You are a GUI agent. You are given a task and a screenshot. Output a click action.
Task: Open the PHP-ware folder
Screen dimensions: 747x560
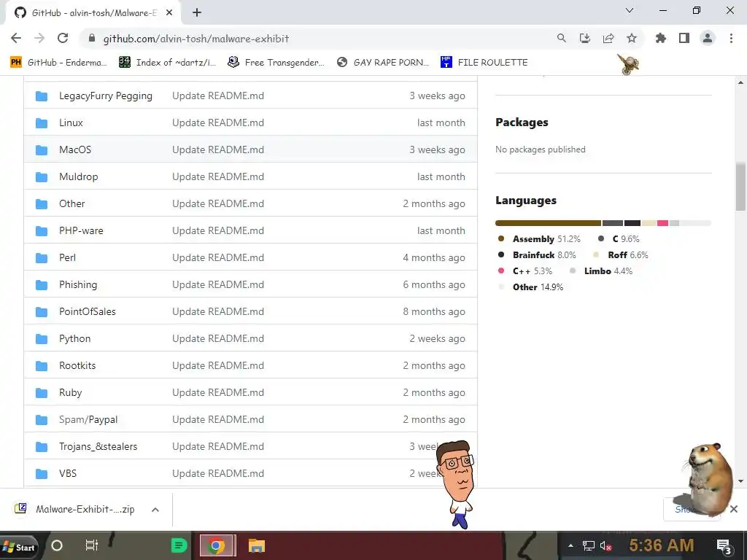pos(81,230)
